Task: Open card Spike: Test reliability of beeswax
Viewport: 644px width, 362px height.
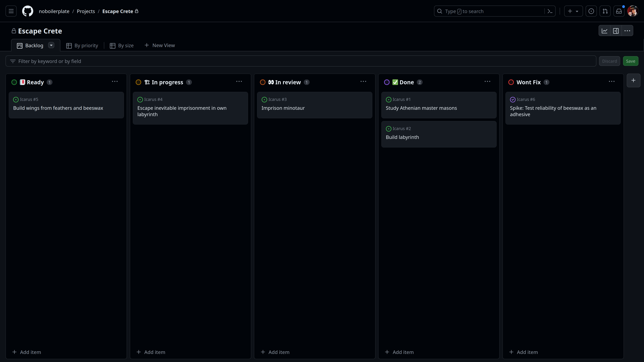Action: (x=553, y=111)
